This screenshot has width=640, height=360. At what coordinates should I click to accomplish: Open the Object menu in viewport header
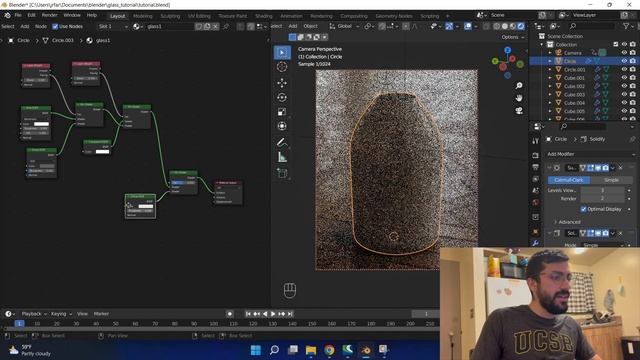310,26
